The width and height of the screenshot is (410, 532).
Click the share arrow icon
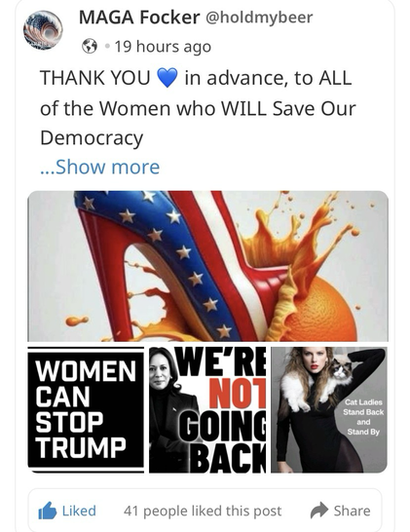pyautogui.click(x=319, y=511)
